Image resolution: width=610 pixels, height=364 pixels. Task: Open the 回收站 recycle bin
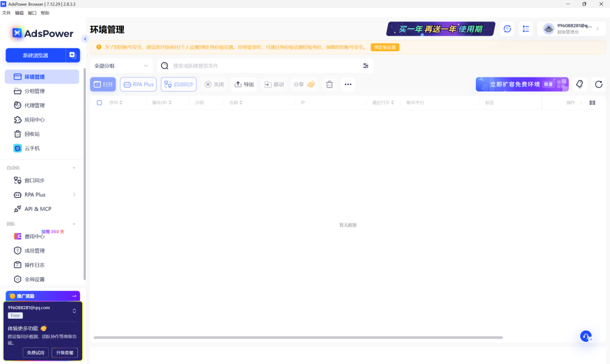click(x=34, y=133)
